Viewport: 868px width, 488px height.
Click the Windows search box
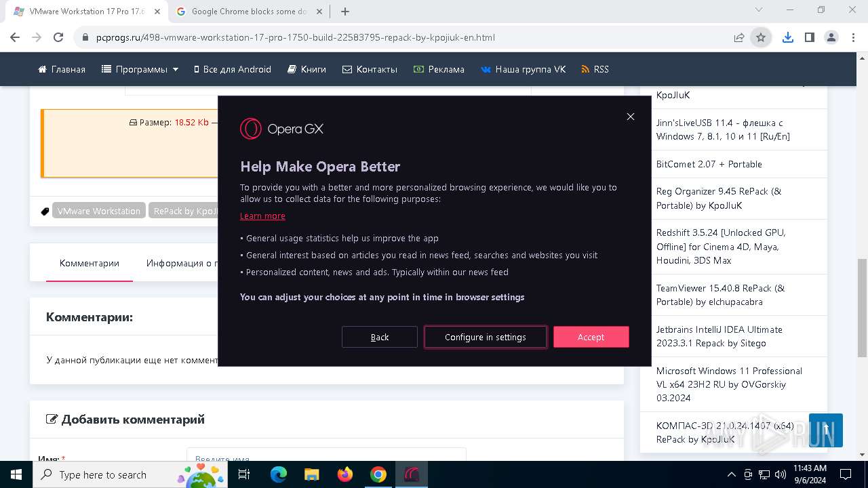[129, 474]
